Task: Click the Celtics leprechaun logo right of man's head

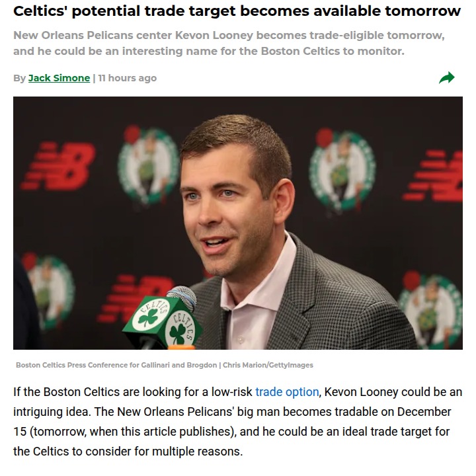Action: click(342, 169)
